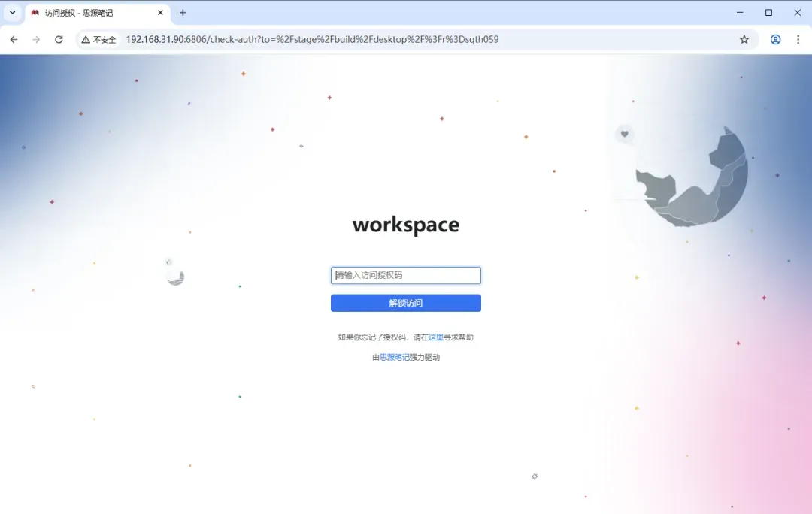Screen dimensions: 812x514
Task: Expand the tab search dropdown arrow
Action: click(13, 13)
